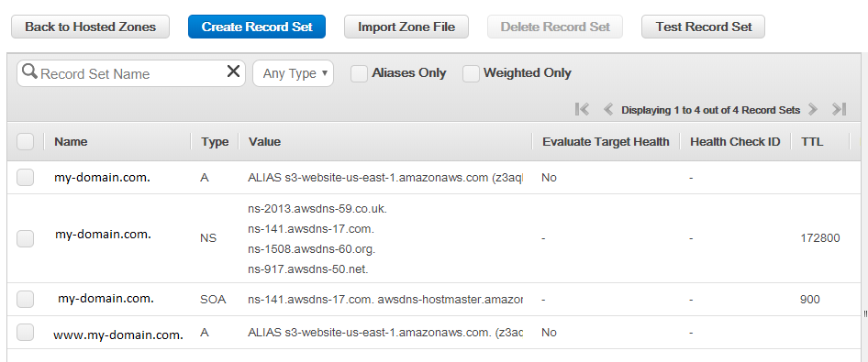Open Import Zone File
Screen dimensions: 868x362
click(x=406, y=27)
